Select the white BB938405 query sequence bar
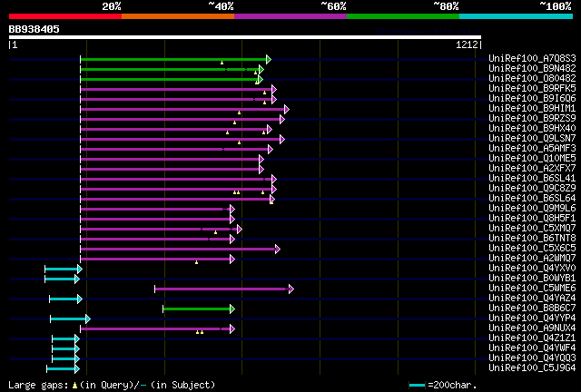 (245, 37)
